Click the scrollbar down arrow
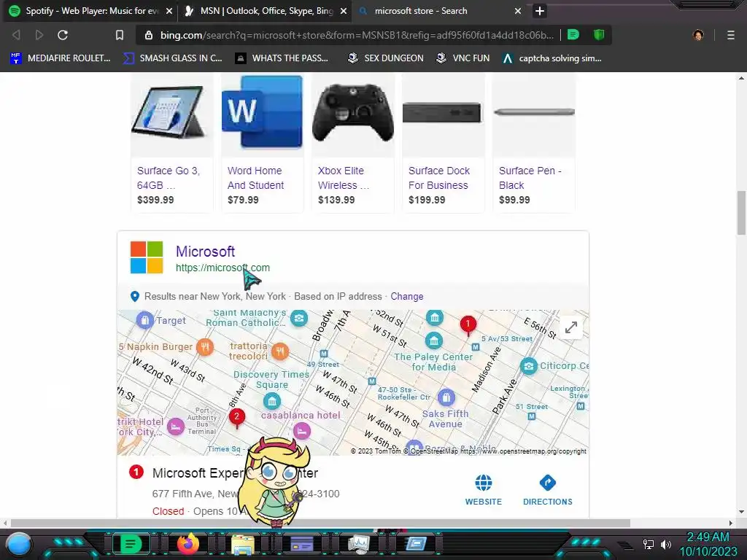This screenshot has width=747, height=560. 741,513
